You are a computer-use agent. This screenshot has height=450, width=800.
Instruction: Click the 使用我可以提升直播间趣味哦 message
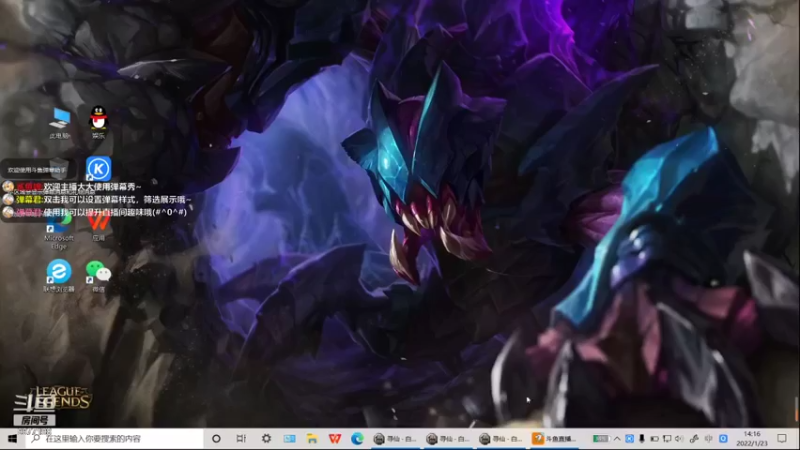pos(114,212)
